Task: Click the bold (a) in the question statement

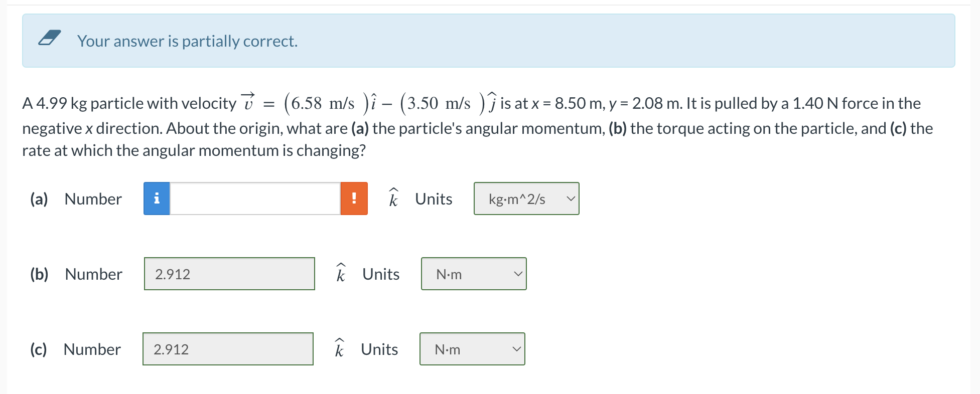Action: click(361, 128)
